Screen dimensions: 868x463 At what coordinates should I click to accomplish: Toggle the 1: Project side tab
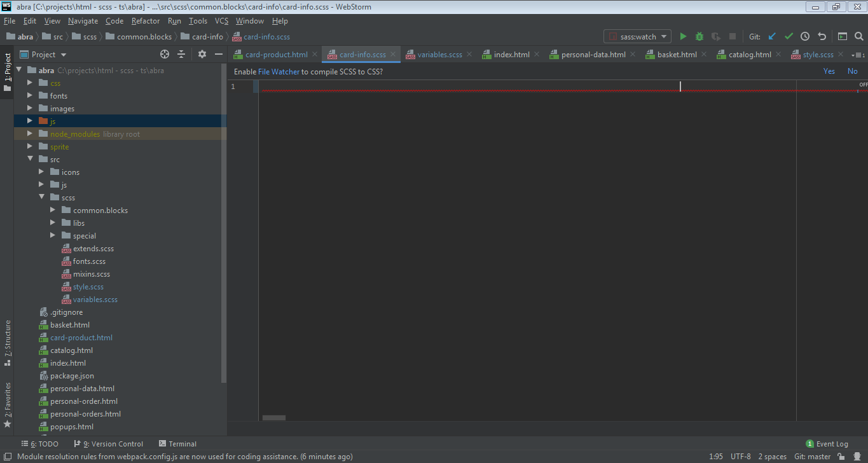click(x=7, y=73)
